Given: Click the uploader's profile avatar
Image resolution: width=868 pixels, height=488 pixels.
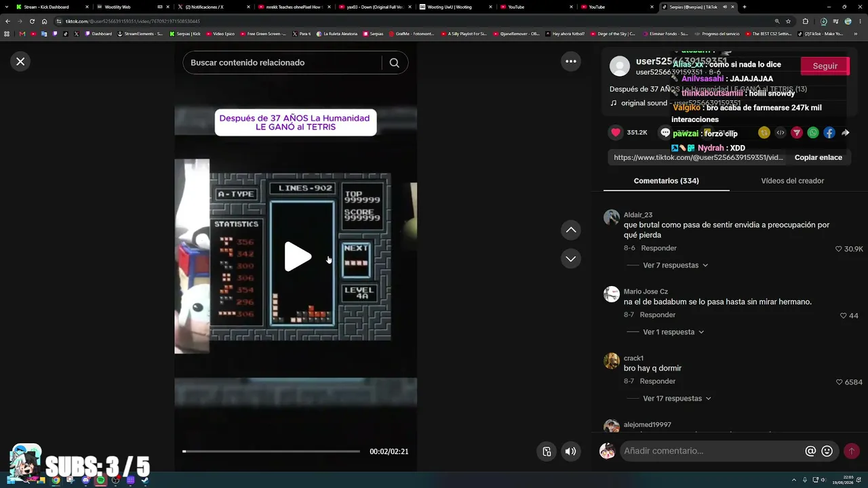Looking at the screenshot, I should pyautogui.click(x=620, y=66).
